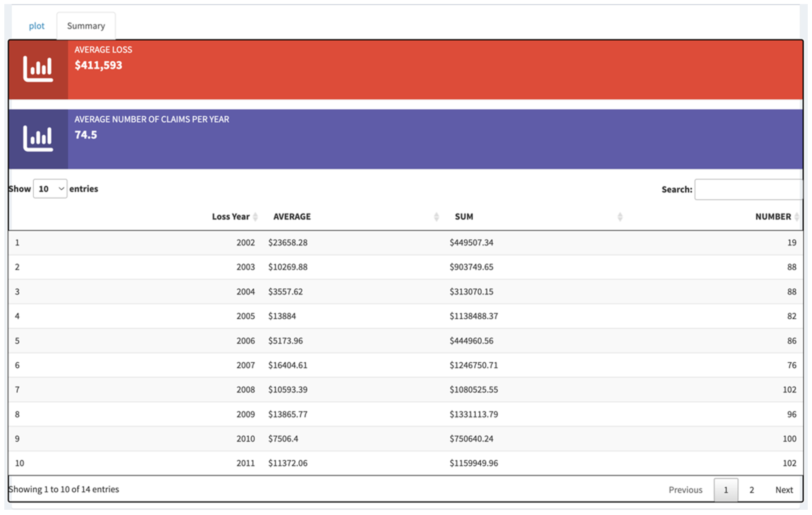Click the 2011 row sum $1159949.96
The image size is (812, 515).
pos(473,463)
